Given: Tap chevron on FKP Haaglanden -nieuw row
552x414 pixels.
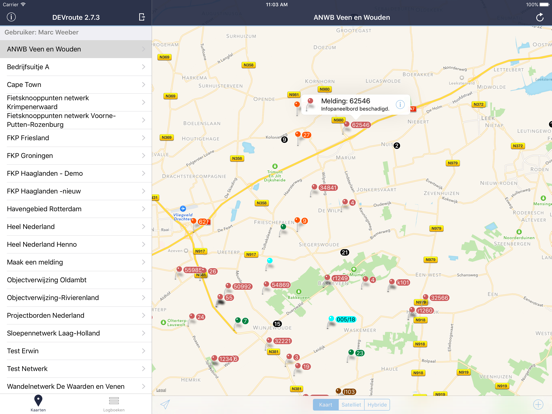Looking at the screenshot, I should (x=144, y=191).
